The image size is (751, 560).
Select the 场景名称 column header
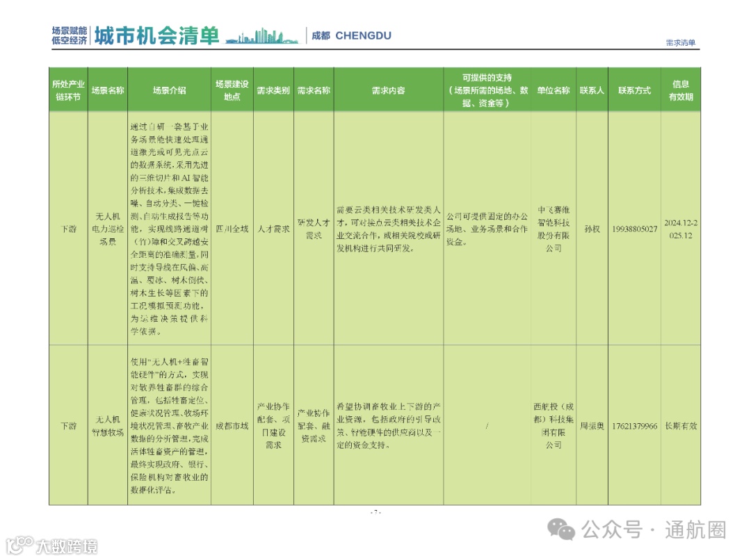pos(108,90)
